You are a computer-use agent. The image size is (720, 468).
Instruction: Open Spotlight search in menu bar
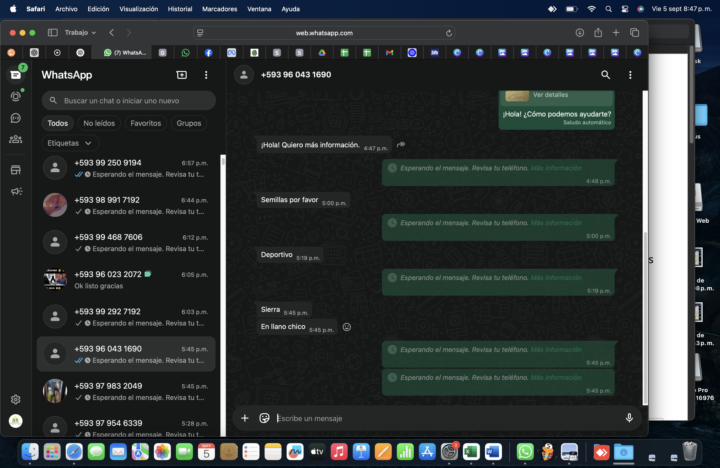click(x=608, y=9)
